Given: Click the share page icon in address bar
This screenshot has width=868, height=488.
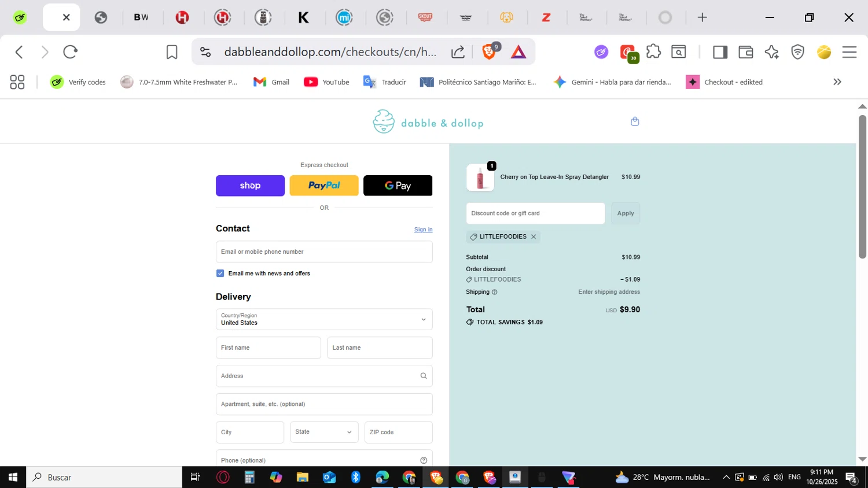Looking at the screenshot, I should coord(458,52).
